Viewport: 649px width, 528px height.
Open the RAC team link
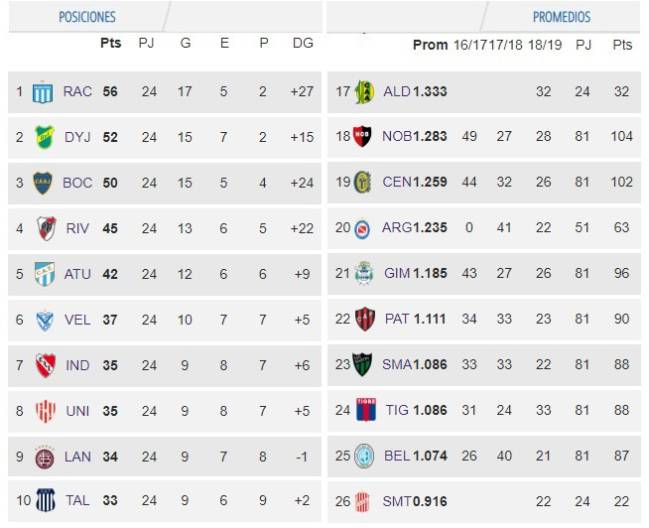click(77, 91)
